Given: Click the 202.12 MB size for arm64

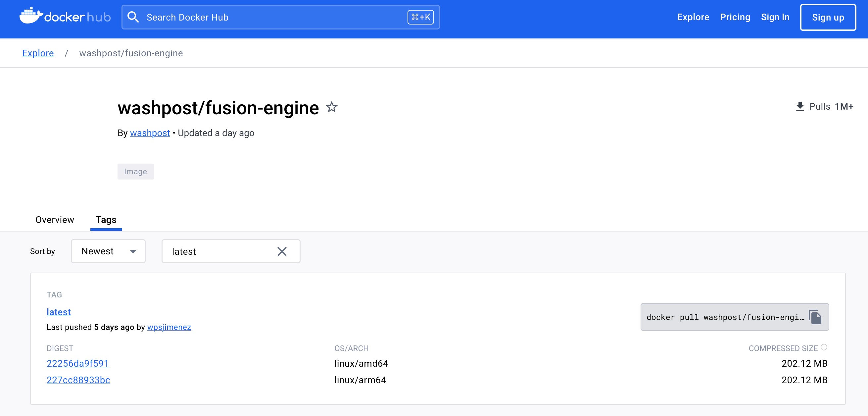Looking at the screenshot, I should point(804,380).
